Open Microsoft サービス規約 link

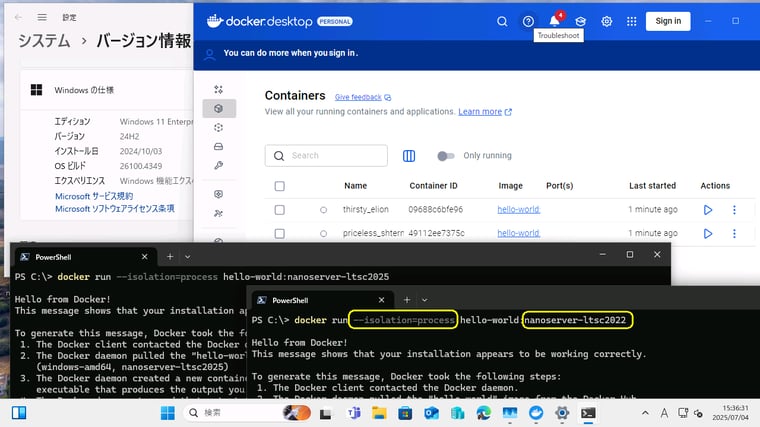94,196
